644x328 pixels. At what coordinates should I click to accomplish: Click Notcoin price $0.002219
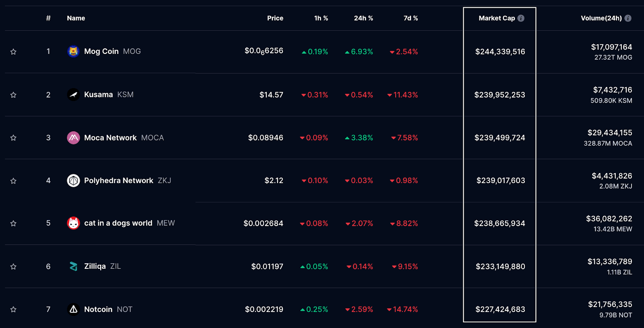(x=264, y=309)
